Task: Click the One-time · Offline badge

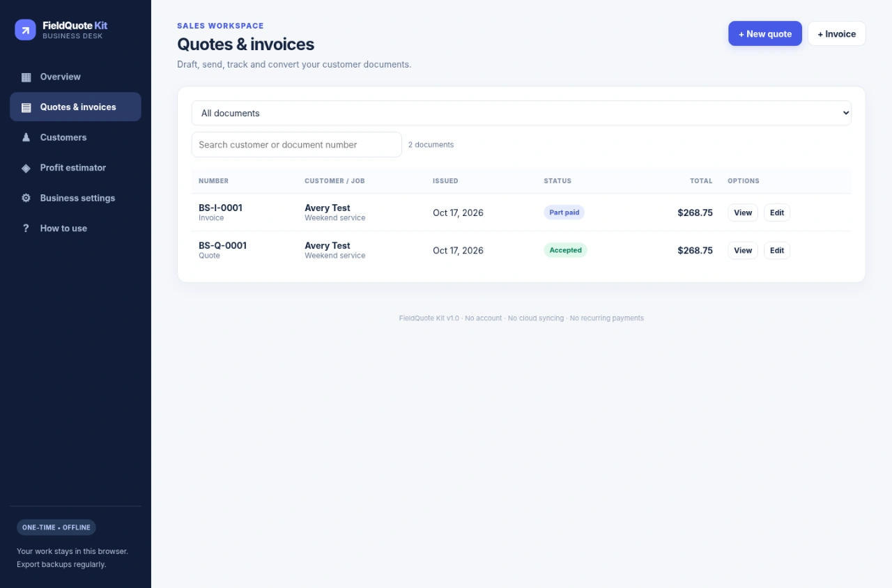Action: coord(56,527)
